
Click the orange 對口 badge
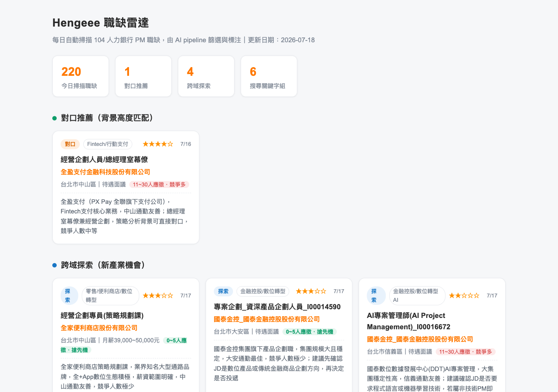70,144
